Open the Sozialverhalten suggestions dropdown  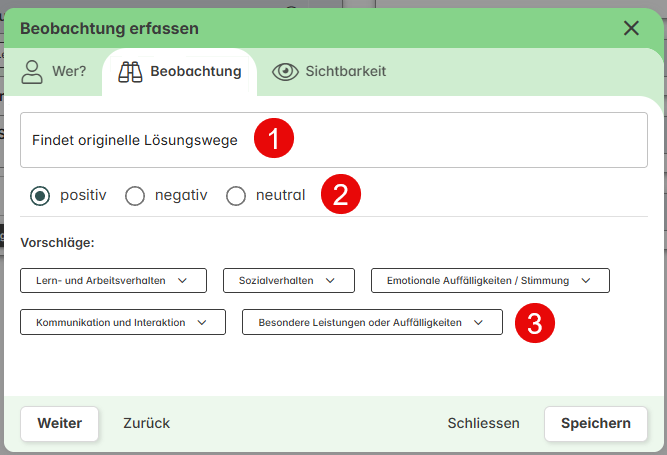[289, 281]
